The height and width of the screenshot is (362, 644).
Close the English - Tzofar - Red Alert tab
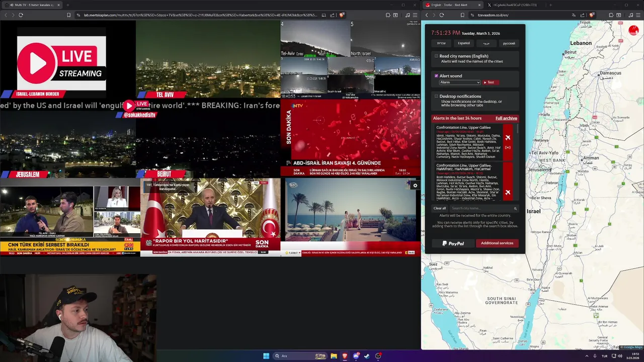[x=479, y=5]
